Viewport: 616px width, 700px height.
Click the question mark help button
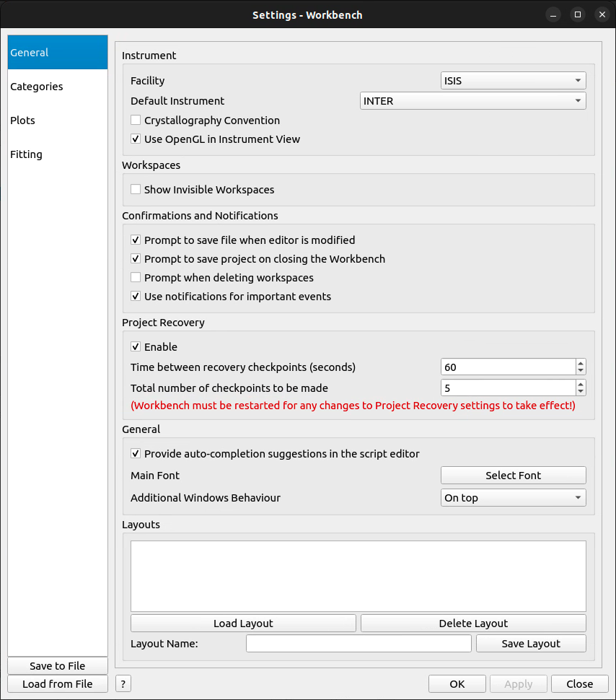[123, 683]
